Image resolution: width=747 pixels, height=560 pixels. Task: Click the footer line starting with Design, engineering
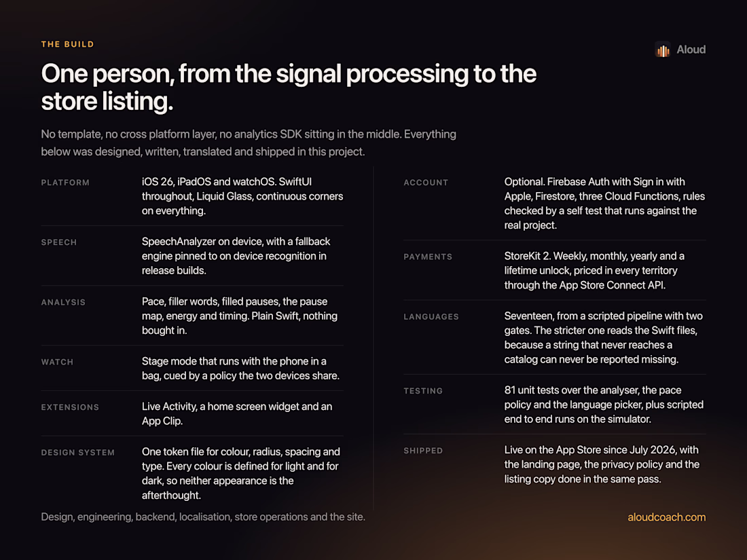point(203,517)
